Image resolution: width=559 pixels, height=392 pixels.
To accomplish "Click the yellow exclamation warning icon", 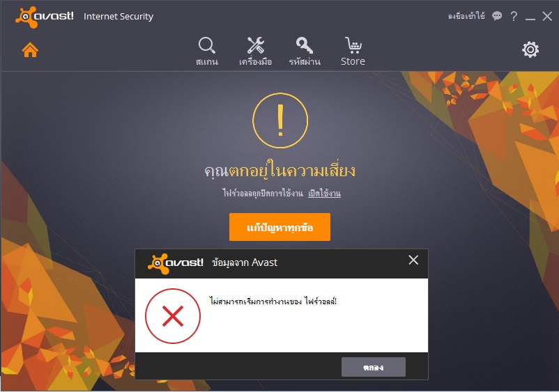I will [x=280, y=120].
